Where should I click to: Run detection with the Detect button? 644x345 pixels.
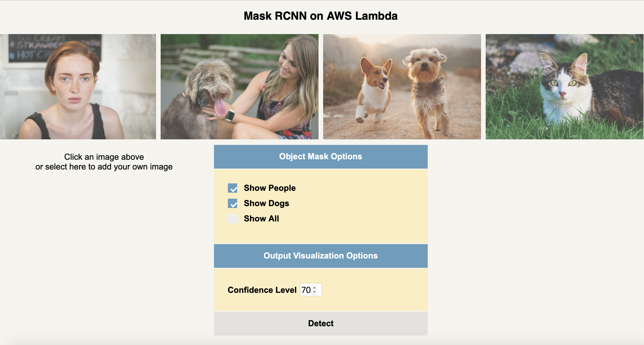(x=321, y=323)
